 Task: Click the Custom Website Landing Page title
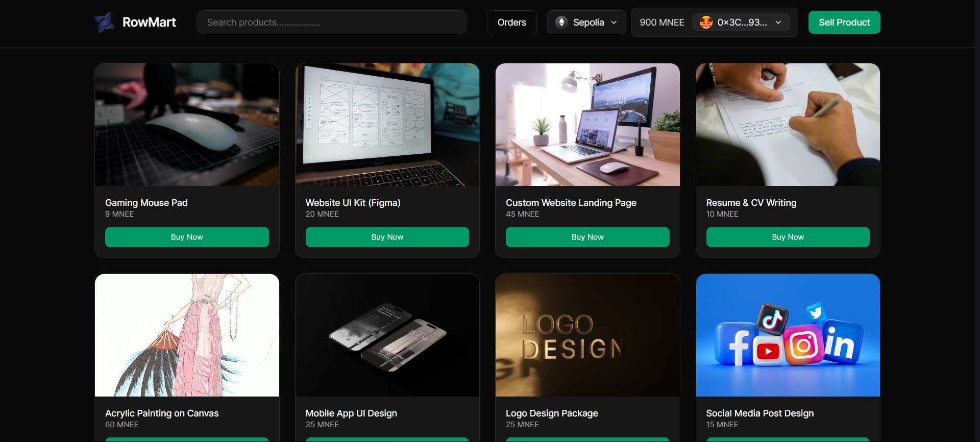point(571,203)
